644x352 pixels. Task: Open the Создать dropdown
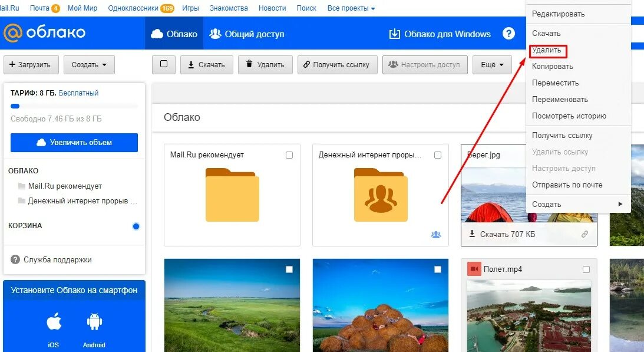point(89,65)
